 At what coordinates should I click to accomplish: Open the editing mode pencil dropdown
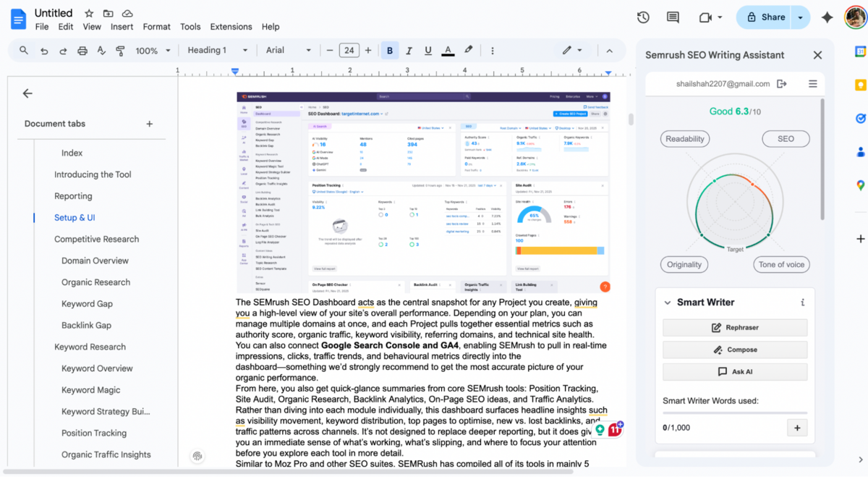[x=572, y=51]
